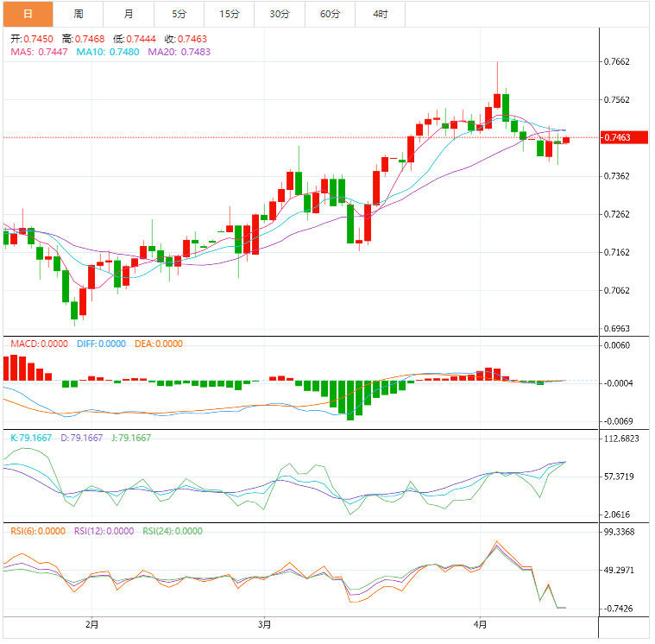Click the MACD indicator label
Viewport: 655px width, 644px height.
[x=39, y=344]
